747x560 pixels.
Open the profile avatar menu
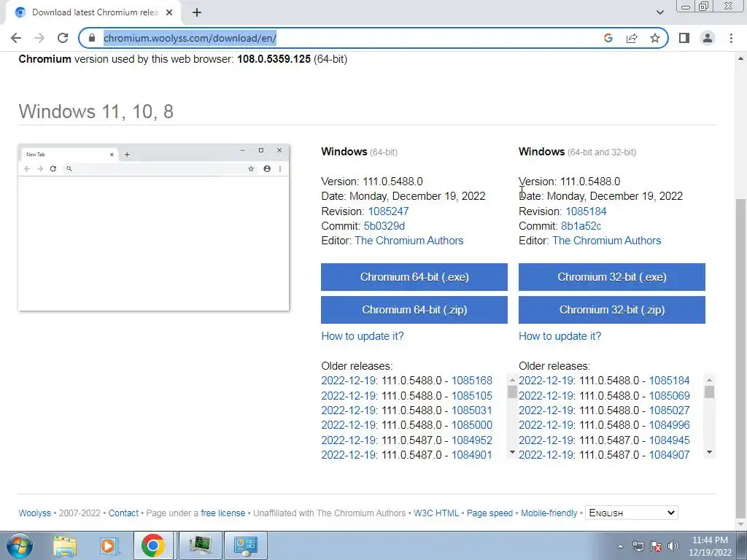[x=708, y=38]
